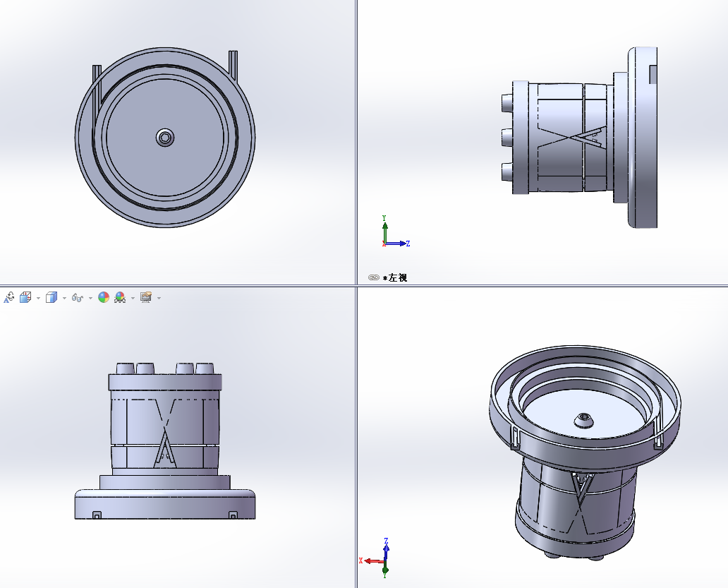The image size is (728, 588).
Task: Click the XYZ triad in left view viewport
Action: coord(396,232)
